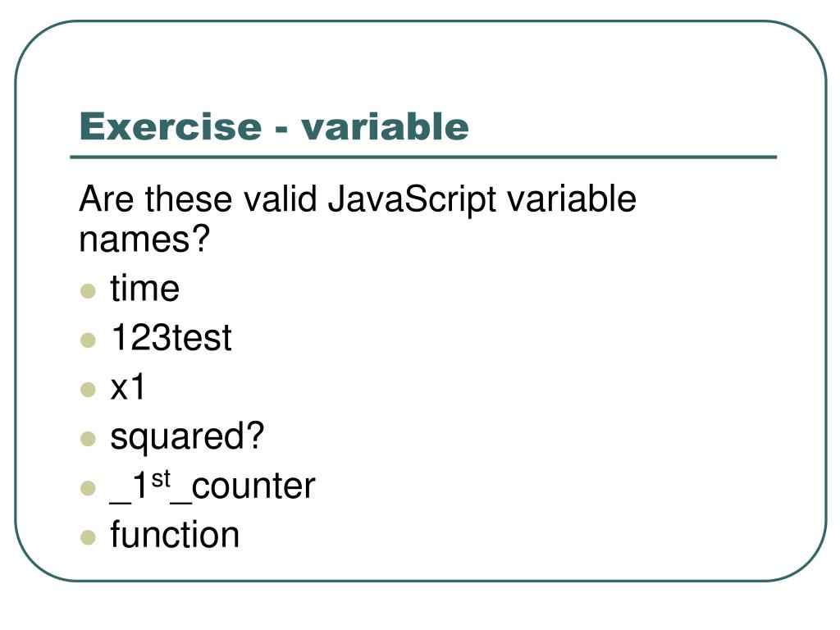Screen dimensions: 840x630
Task: Click the word "counter" in "_1st_counter"
Action: [253, 486]
